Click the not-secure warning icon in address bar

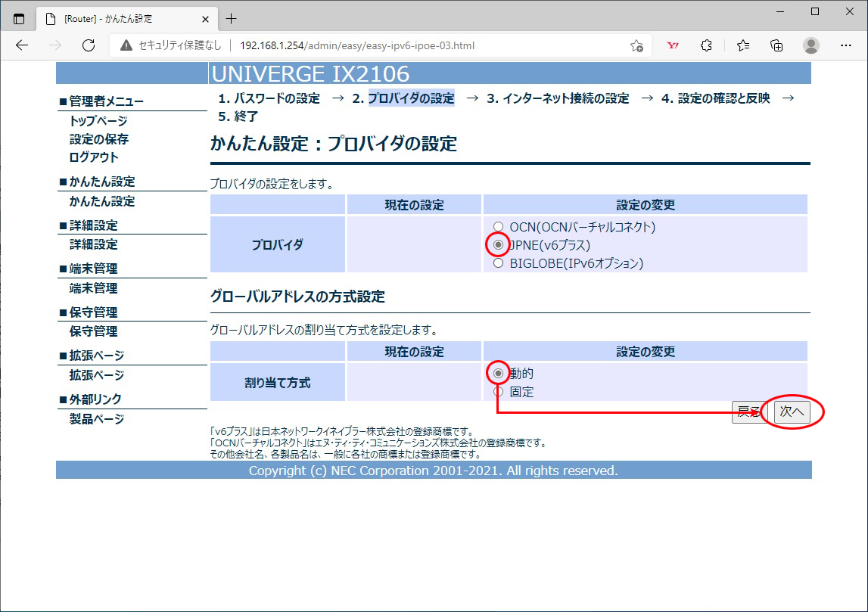click(x=126, y=45)
